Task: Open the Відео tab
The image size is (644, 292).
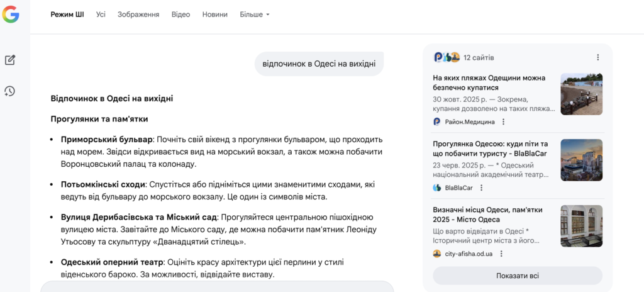Action: click(180, 14)
